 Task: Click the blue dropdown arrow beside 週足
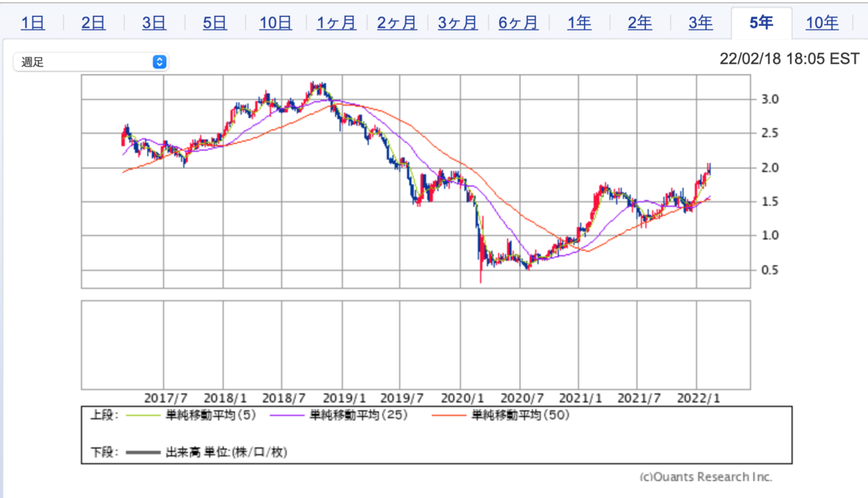160,62
